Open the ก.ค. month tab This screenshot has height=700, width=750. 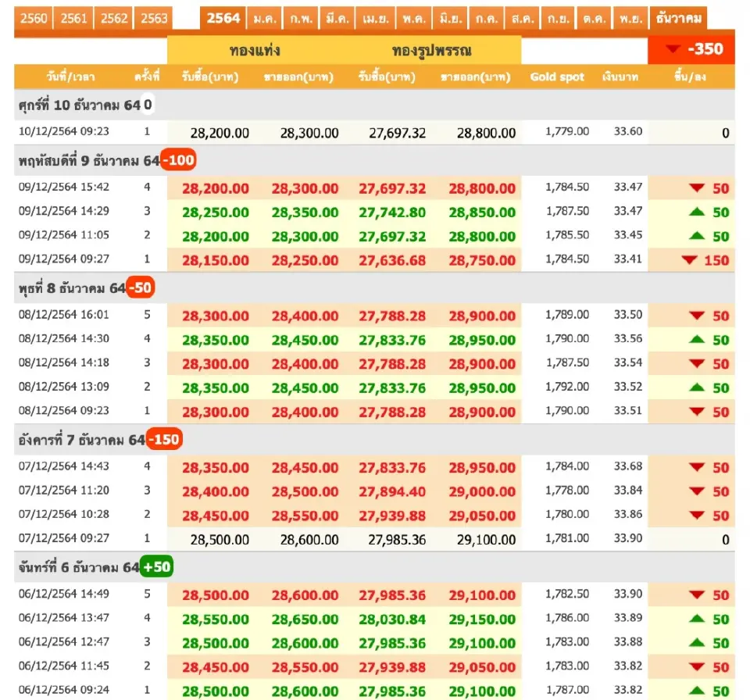pos(487,19)
